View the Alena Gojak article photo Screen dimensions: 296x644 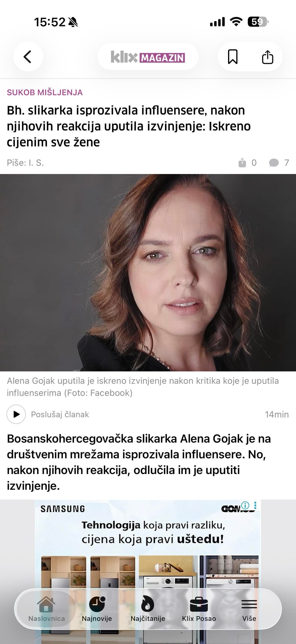(148, 273)
